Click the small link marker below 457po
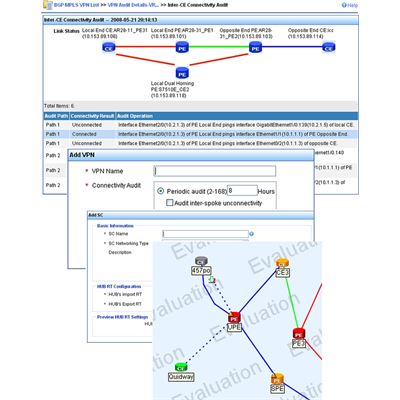This screenshot has width=400, height=400. [x=212, y=280]
